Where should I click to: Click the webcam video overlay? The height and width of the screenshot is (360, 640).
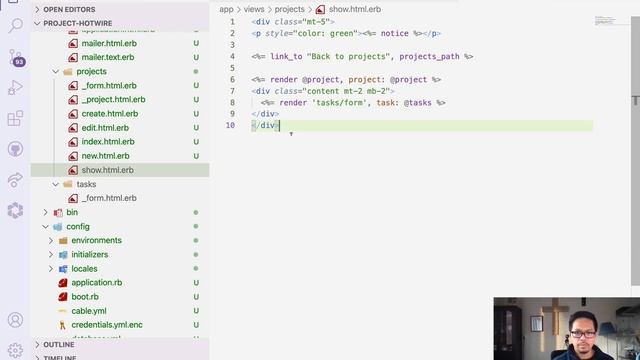click(567, 329)
